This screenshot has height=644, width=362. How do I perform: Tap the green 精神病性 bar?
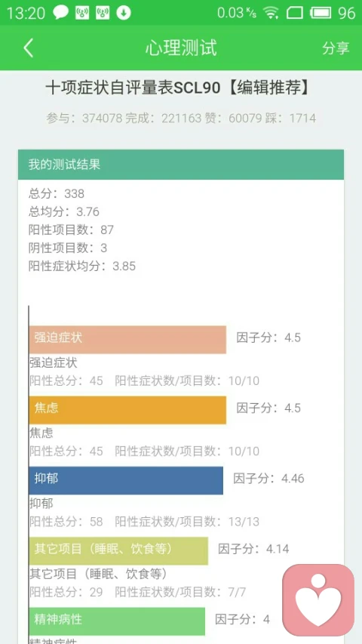(117, 621)
